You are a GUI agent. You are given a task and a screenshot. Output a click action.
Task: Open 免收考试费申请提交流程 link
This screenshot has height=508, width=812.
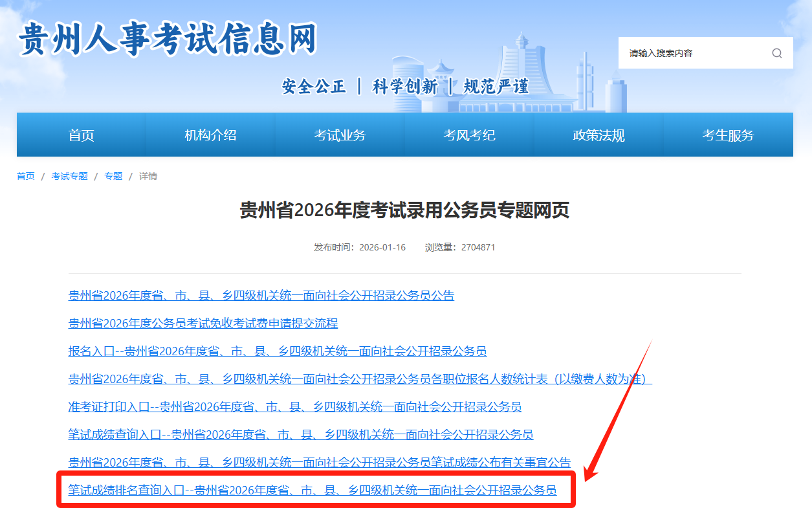[x=203, y=324]
